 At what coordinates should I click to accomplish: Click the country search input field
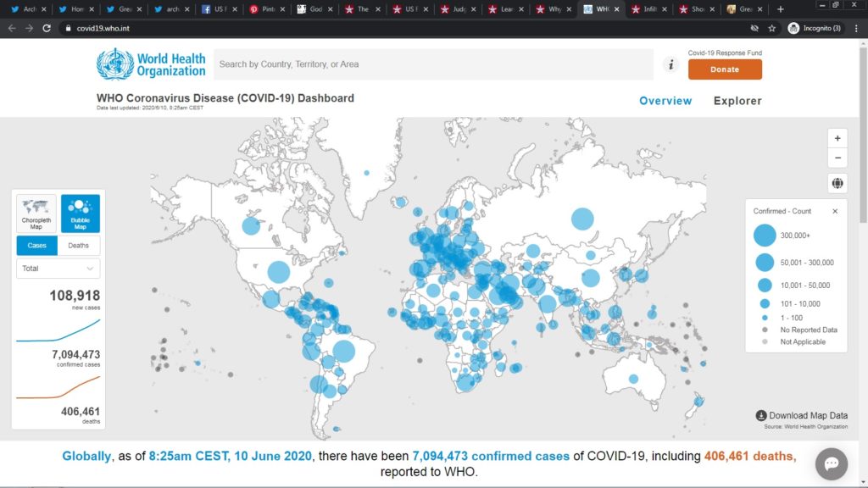coord(432,64)
